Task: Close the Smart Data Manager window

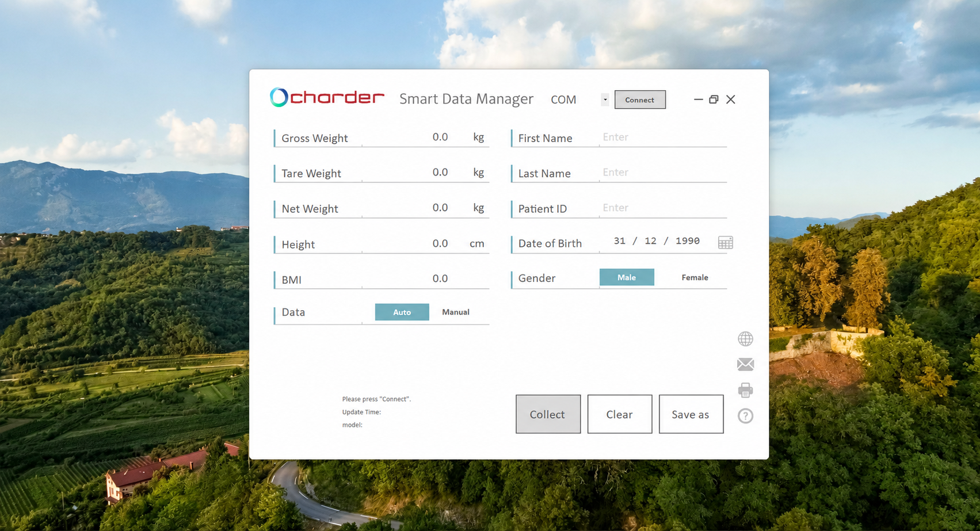Action: pyautogui.click(x=731, y=100)
